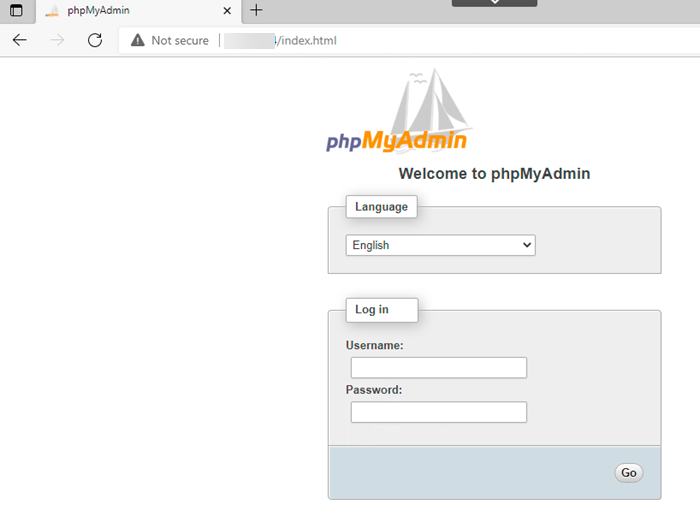Click into the Username input field

click(x=439, y=367)
